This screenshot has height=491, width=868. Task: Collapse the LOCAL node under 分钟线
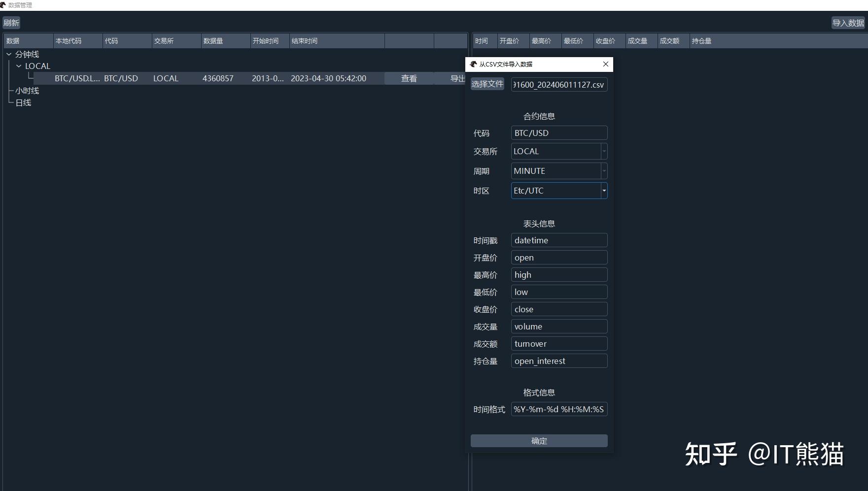click(19, 65)
